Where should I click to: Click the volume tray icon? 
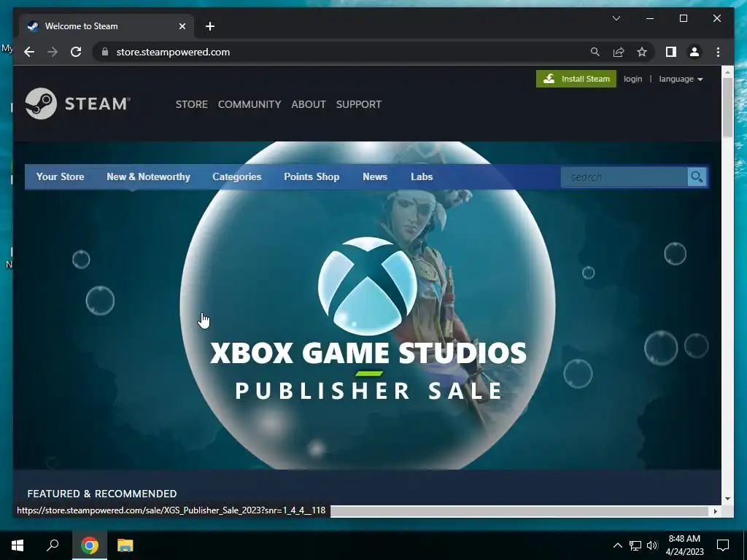coord(652,545)
